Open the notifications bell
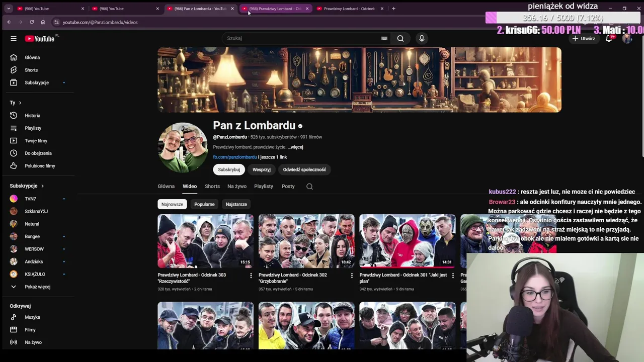Screen dimensions: 644x362 pyautogui.click(x=609, y=38)
